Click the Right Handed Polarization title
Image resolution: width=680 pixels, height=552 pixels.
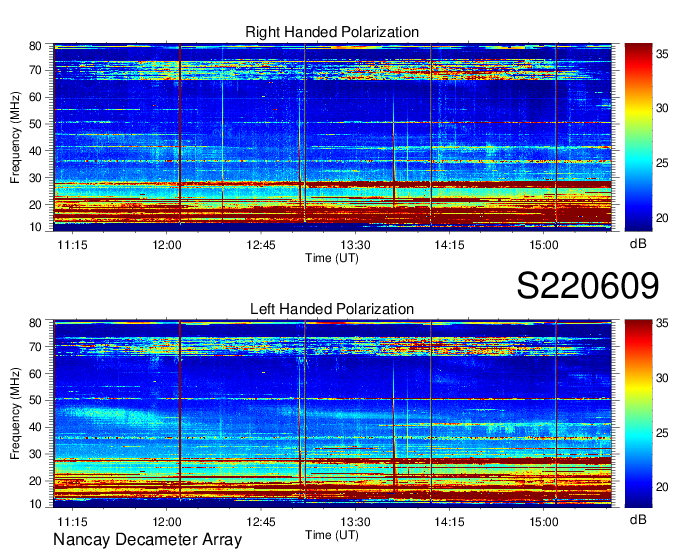pyautogui.click(x=332, y=32)
